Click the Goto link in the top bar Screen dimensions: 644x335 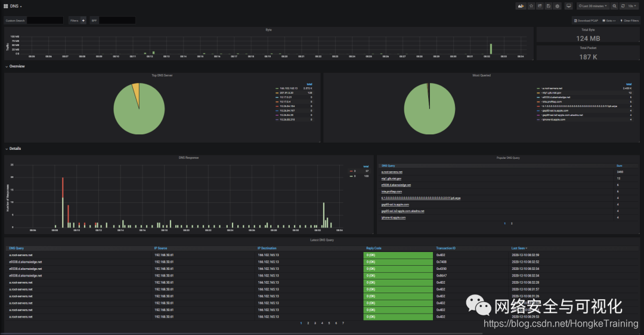[x=609, y=20]
